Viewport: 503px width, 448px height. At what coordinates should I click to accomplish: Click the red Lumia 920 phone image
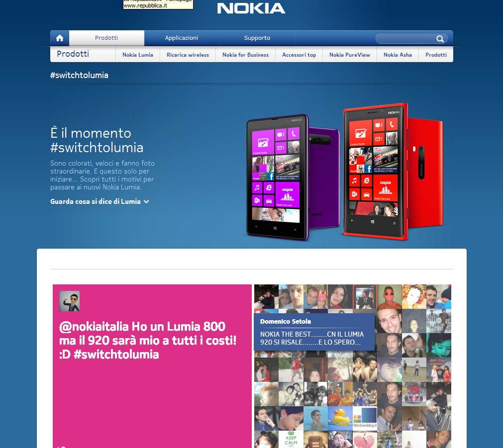tap(393, 172)
